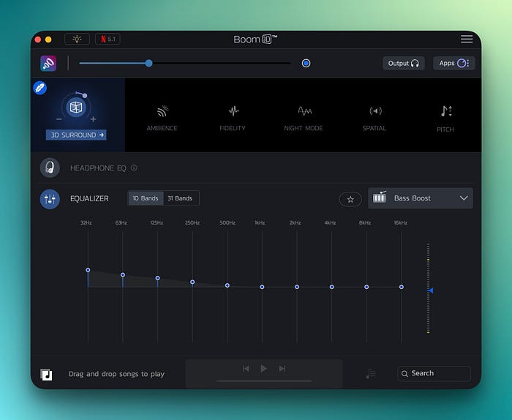Click the 8kHz band slider handle

(366, 287)
